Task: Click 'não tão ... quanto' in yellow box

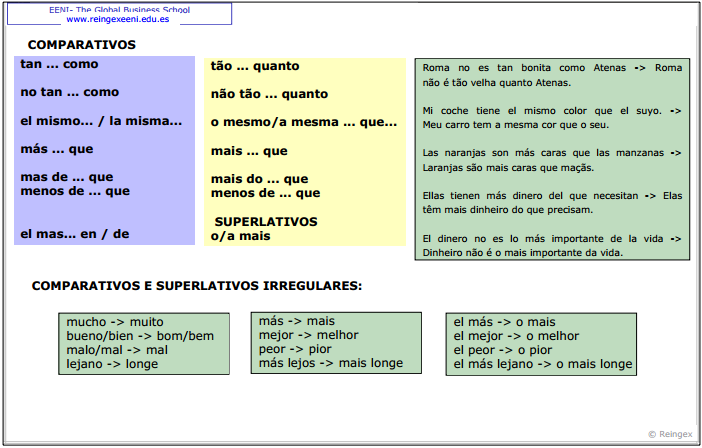Action: [269, 94]
